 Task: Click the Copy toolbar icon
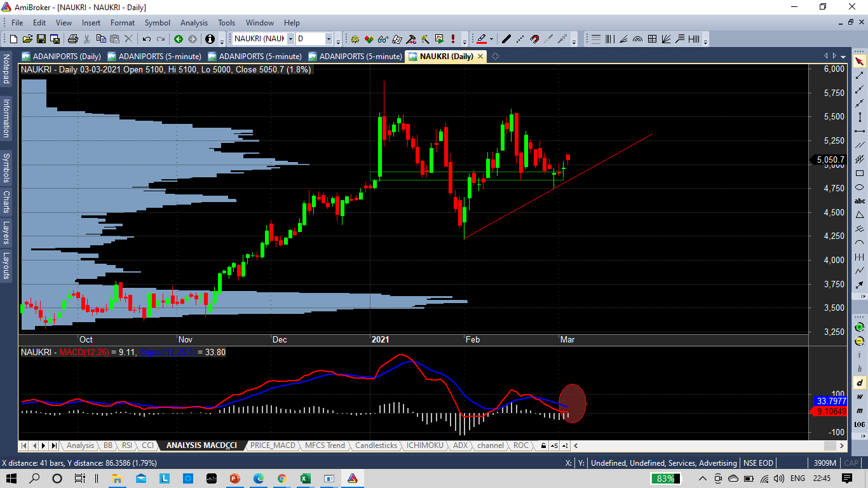(x=101, y=39)
